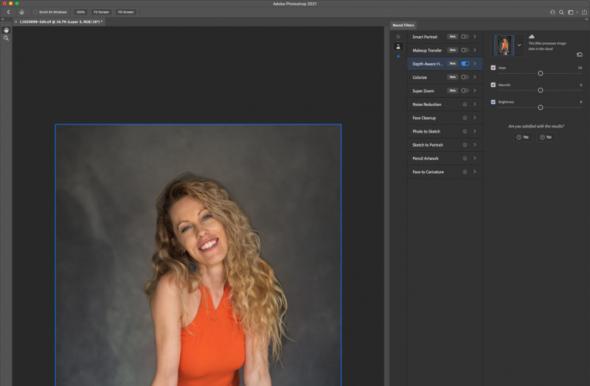
Task: Enable the Super Zoom filter toggle
Action: tap(465, 91)
